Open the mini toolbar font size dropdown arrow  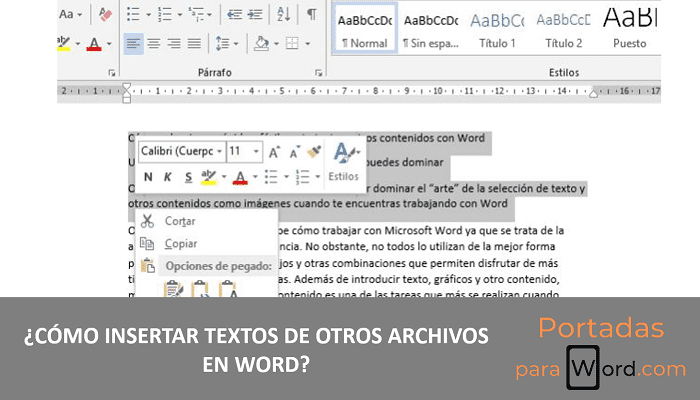[256, 152]
